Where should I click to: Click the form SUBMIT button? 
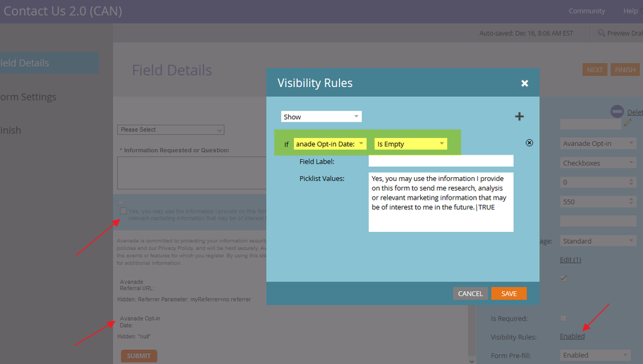(x=139, y=356)
